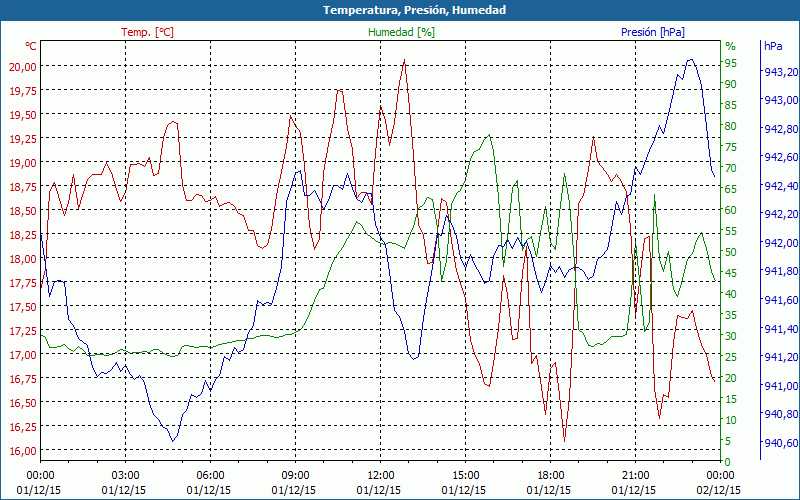Image resolution: width=800 pixels, height=500 pixels.
Task: Click the 19,00 temperature axis value
Action: coord(23,162)
